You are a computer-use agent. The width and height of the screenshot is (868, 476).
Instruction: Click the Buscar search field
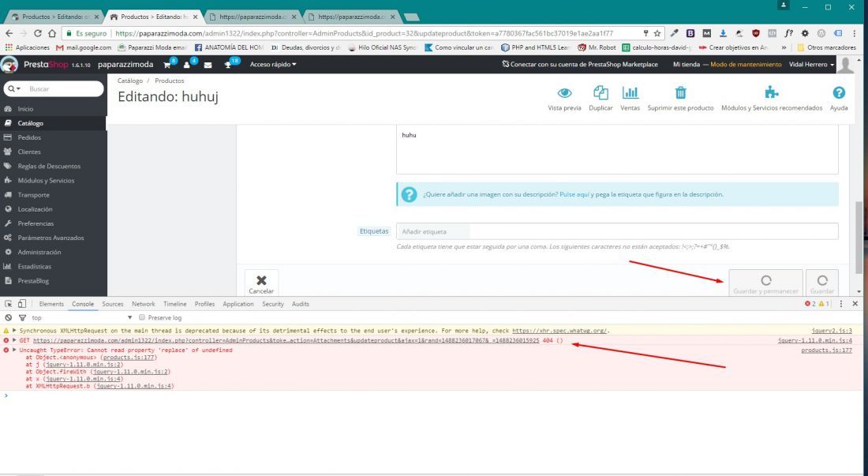coord(64,89)
